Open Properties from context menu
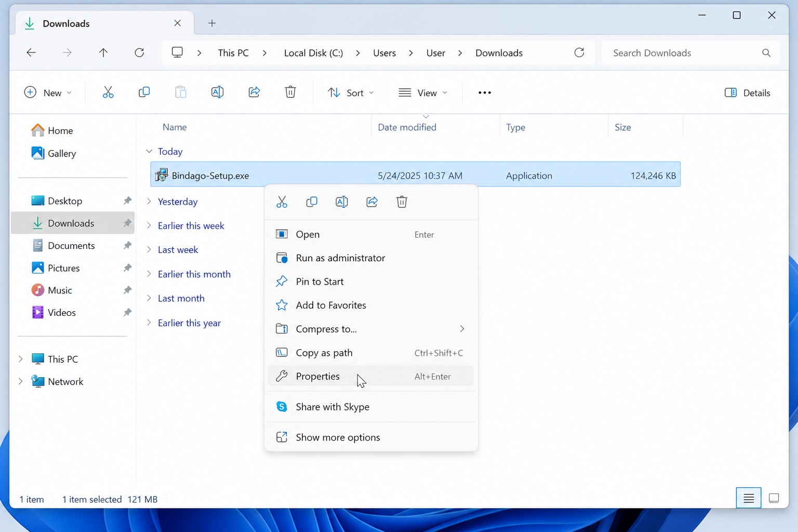Screen dimensions: 798x532 pyautogui.click(x=371, y=376)
